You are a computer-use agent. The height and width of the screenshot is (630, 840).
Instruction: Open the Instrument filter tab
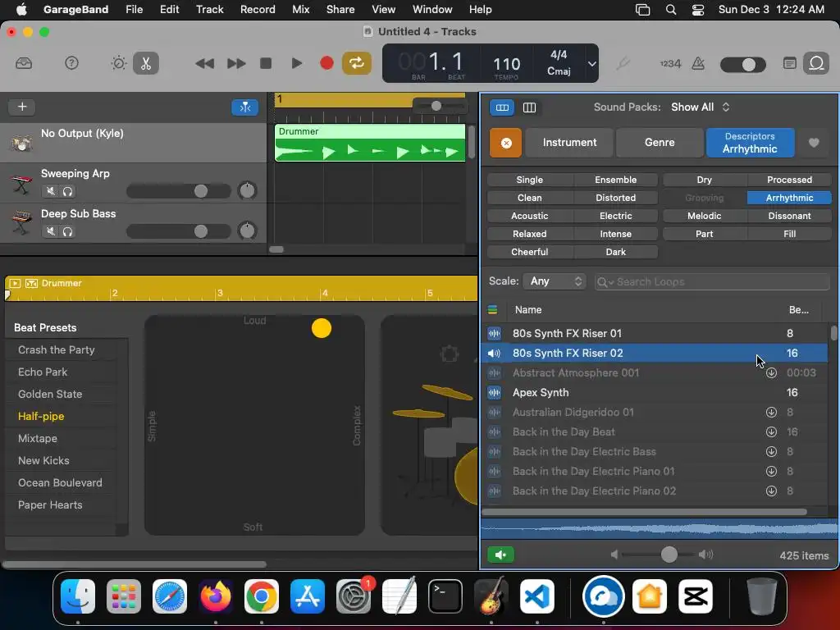(x=569, y=143)
